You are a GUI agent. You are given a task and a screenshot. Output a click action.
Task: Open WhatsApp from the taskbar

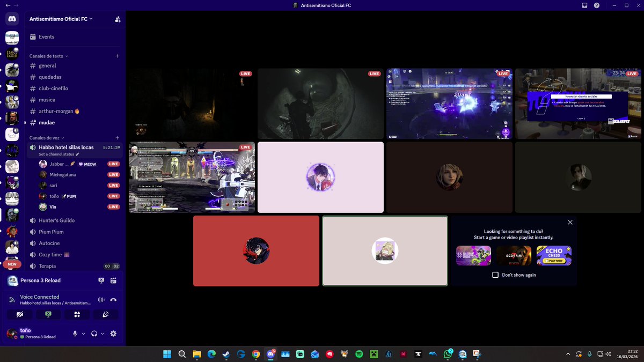[448, 354]
